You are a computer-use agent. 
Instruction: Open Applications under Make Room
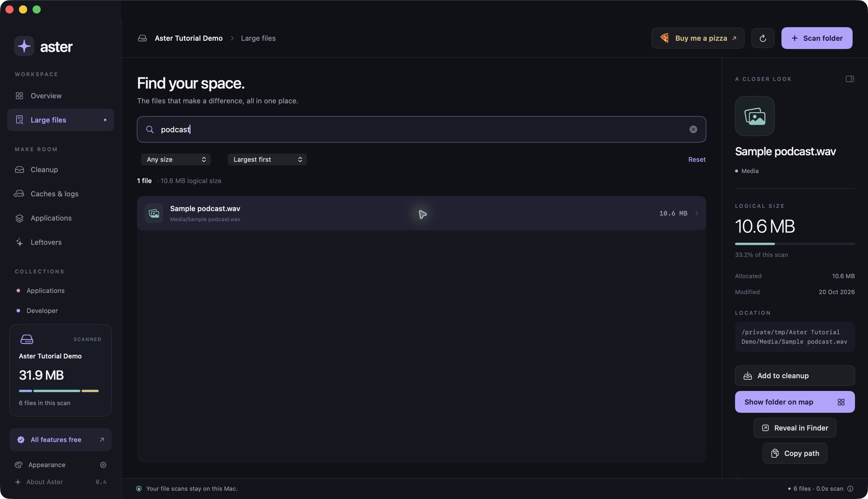[x=60, y=218]
